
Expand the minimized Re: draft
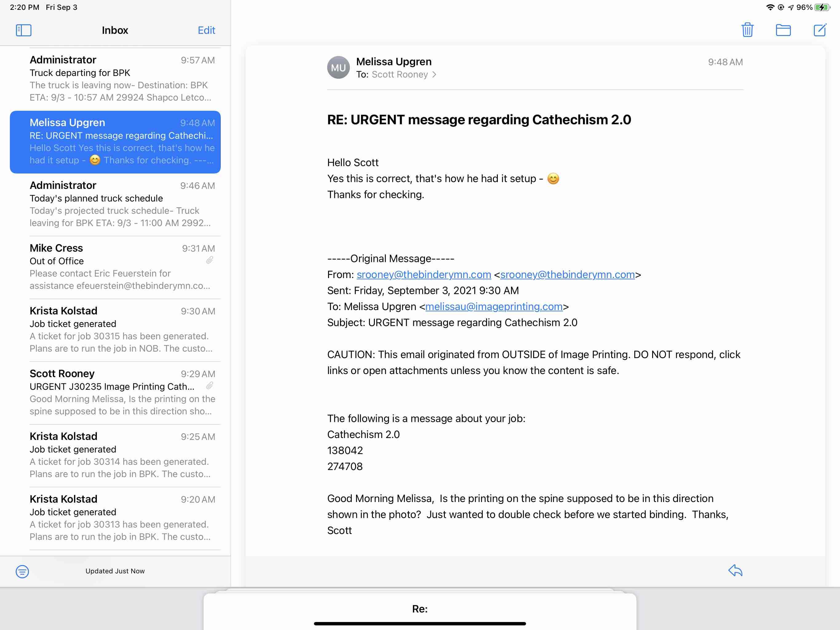click(x=420, y=609)
